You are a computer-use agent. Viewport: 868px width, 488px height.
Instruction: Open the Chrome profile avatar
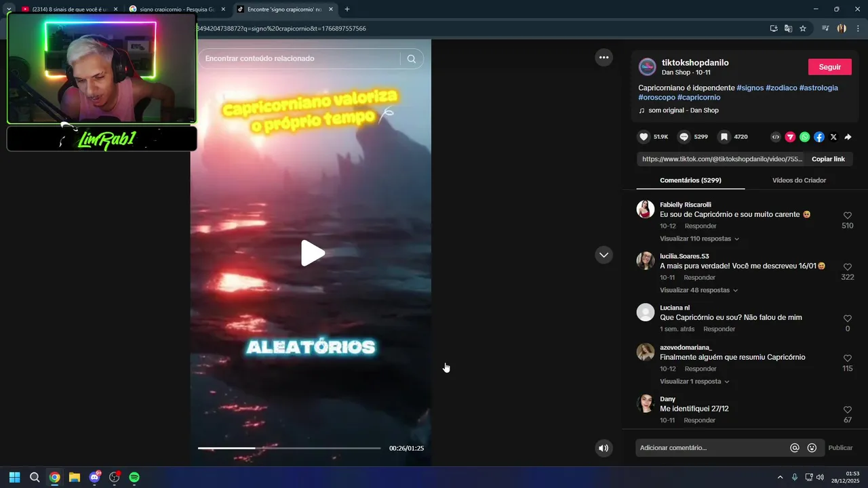coord(842,28)
